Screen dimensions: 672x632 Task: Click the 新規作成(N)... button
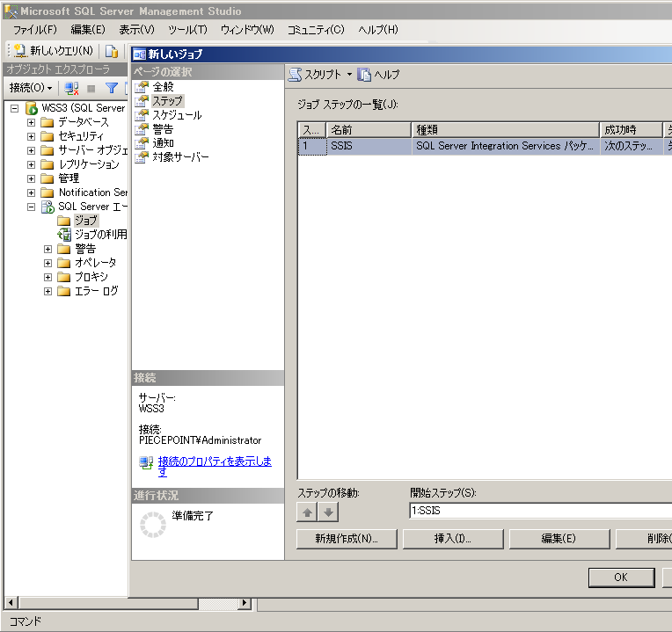(347, 539)
